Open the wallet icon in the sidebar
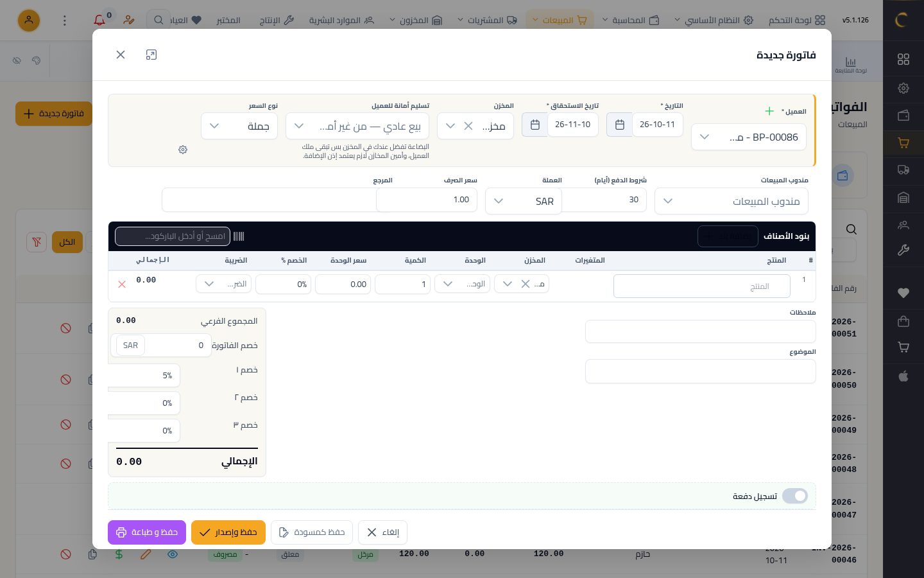 (903, 116)
